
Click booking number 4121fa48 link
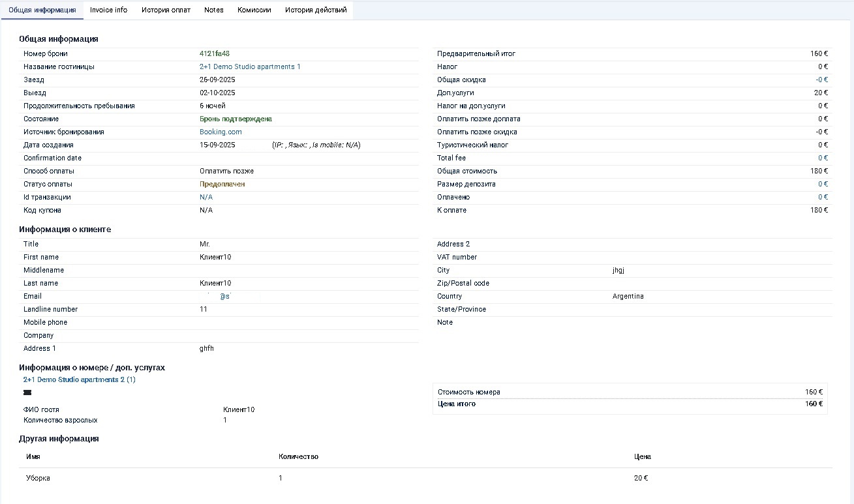(x=214, y=54)
